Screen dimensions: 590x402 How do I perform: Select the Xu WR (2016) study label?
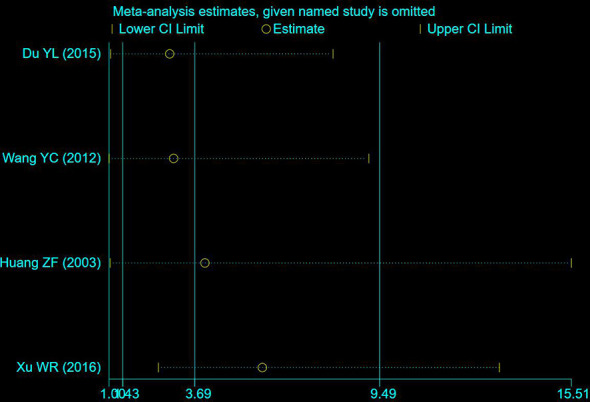click(x=59, y=367)
